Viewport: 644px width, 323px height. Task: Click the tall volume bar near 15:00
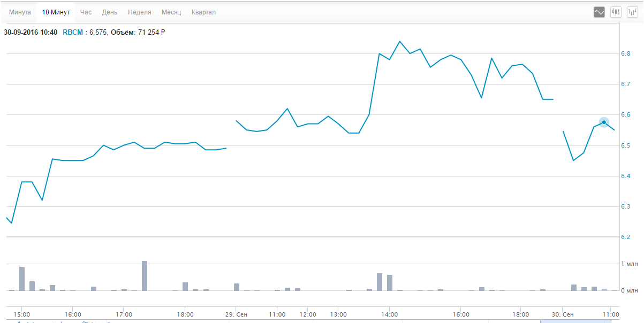(22, 278)
